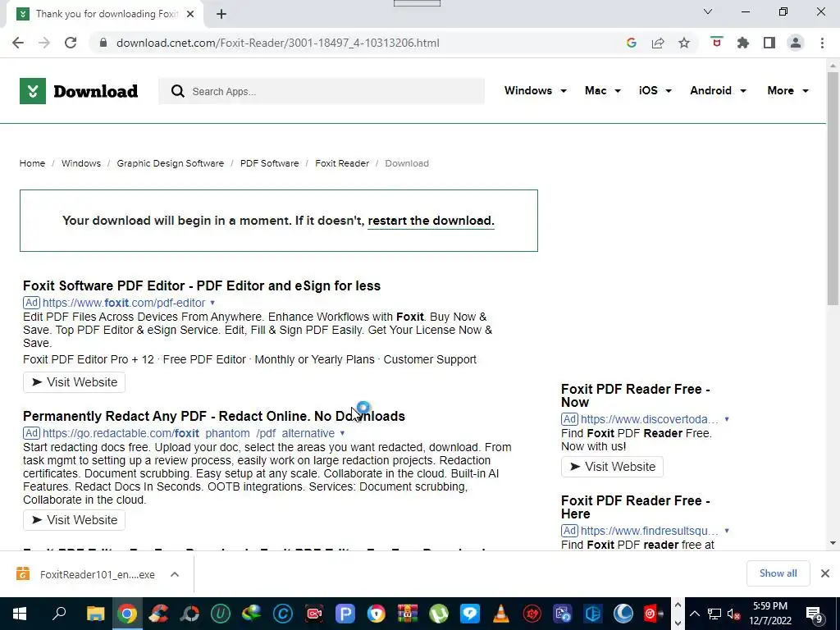Reload the current page
The width and height of the screenshot is (840, 630).
(x=71, y=43)
